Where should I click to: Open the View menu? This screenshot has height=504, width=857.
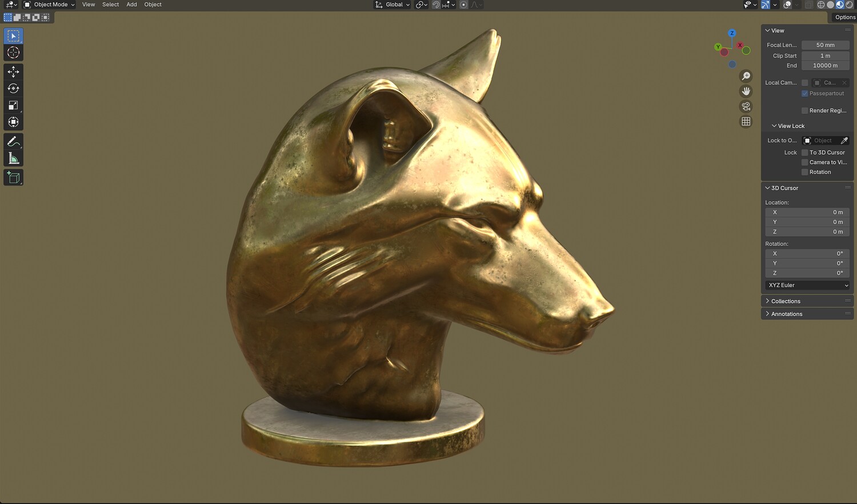click(x=89, y=5)
